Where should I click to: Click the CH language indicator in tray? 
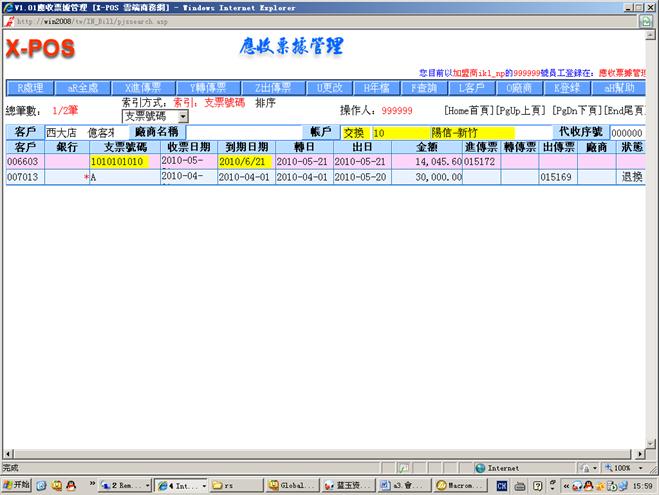point(501,485)
